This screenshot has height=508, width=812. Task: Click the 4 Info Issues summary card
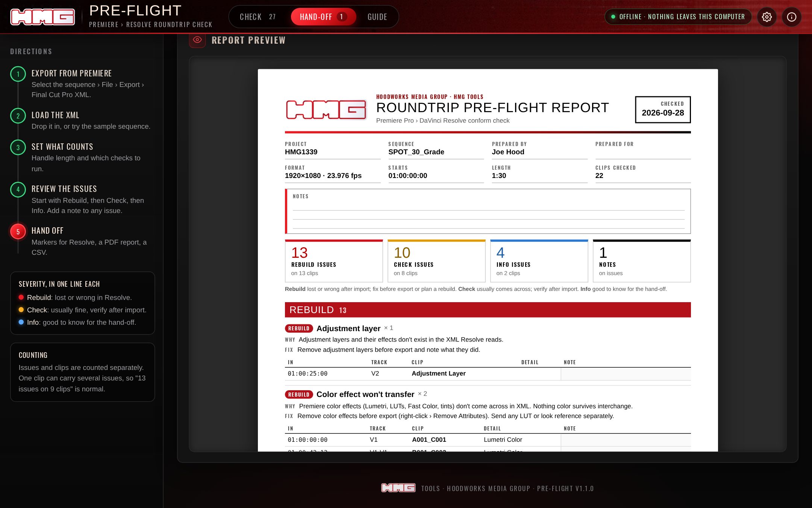coord(539,261)
